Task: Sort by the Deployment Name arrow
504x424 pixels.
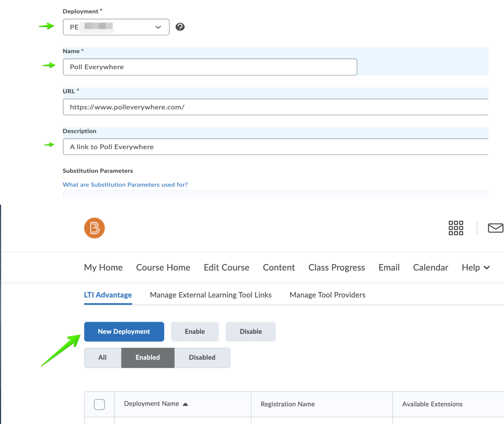Action: [185, 404]
